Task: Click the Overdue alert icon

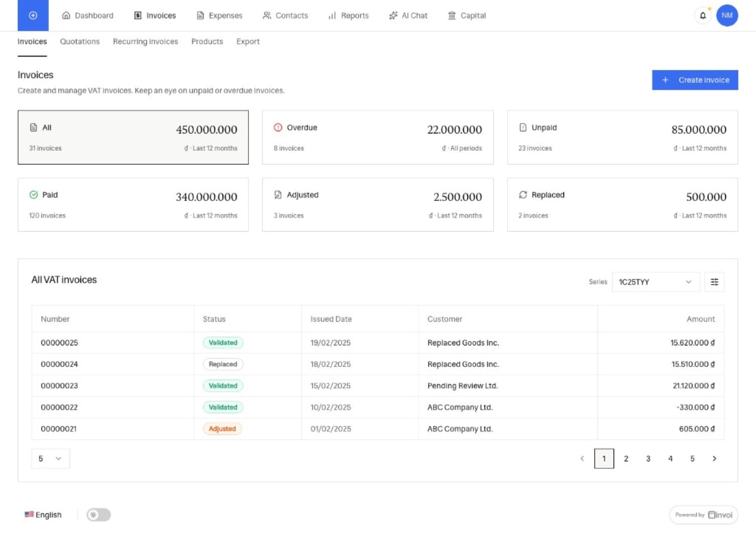Action: pyautogui.click(x=278, y=128)
